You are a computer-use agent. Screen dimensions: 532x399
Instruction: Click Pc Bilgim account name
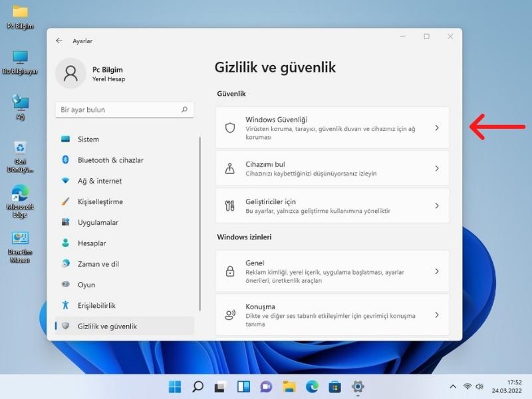pyautogui.click(x=108, y=70)
